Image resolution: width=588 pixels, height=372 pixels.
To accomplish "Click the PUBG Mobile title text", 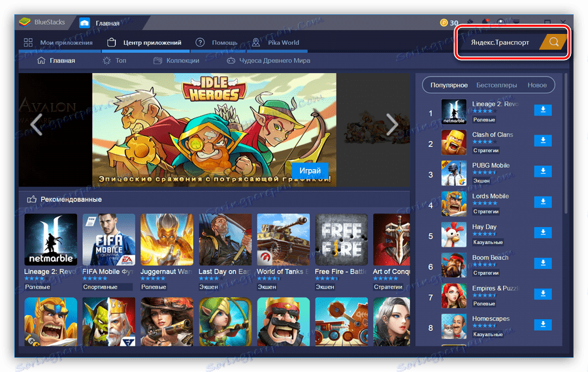I will tap(491, 165).
